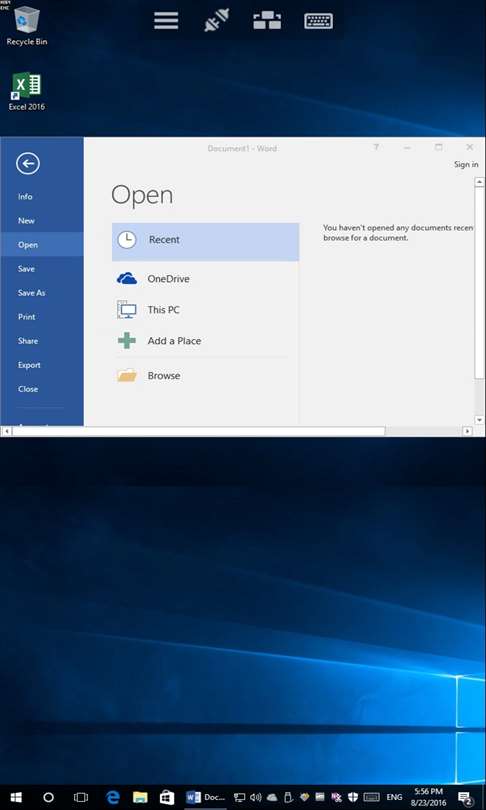Open the remote session hamburger menu
The width and height of the screenshot is (486, 810).
click(166, 21)
